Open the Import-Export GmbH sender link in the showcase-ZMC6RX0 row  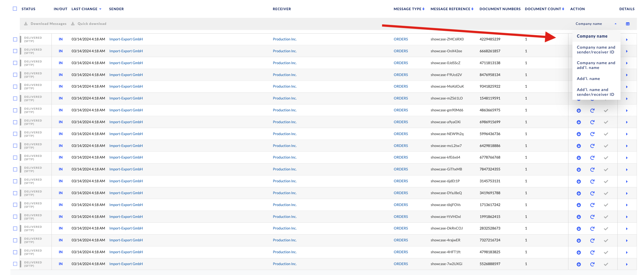point(126,39)
